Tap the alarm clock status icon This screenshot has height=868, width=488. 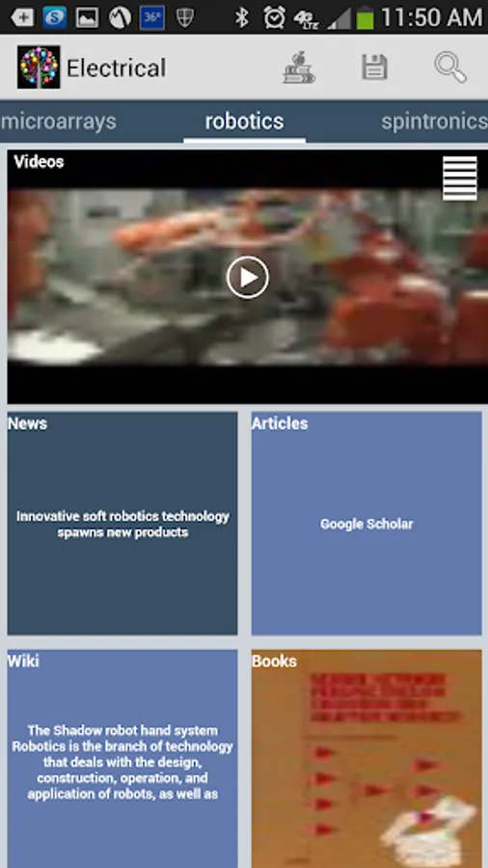pyautogui.click(x=275, y=17)
